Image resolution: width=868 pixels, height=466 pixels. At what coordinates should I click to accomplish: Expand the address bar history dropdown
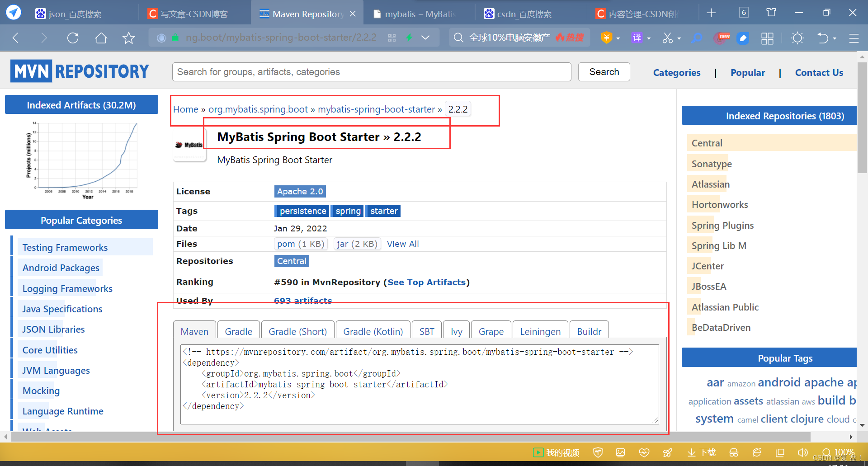425,38
